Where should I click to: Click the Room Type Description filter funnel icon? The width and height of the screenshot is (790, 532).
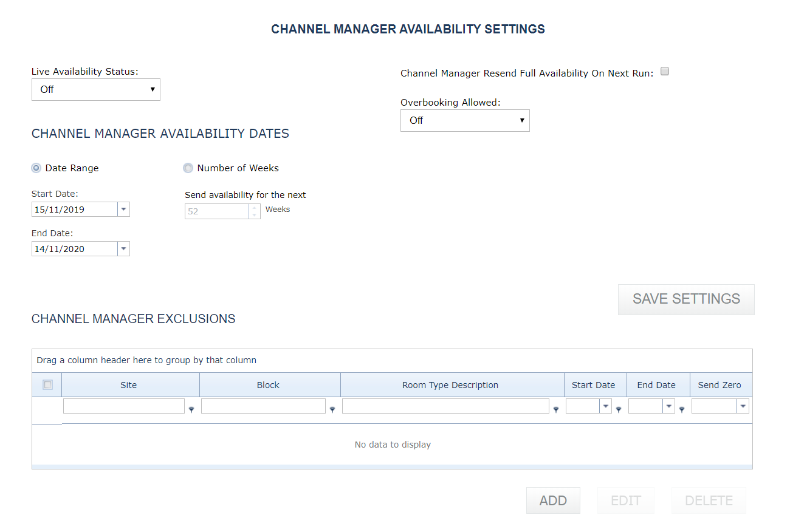(556, 409)
